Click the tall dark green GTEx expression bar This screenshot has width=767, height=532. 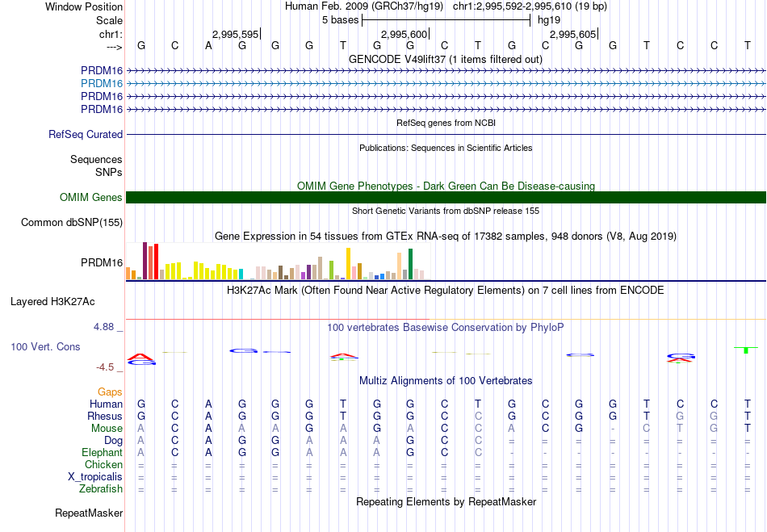click(x=410, y=264)
